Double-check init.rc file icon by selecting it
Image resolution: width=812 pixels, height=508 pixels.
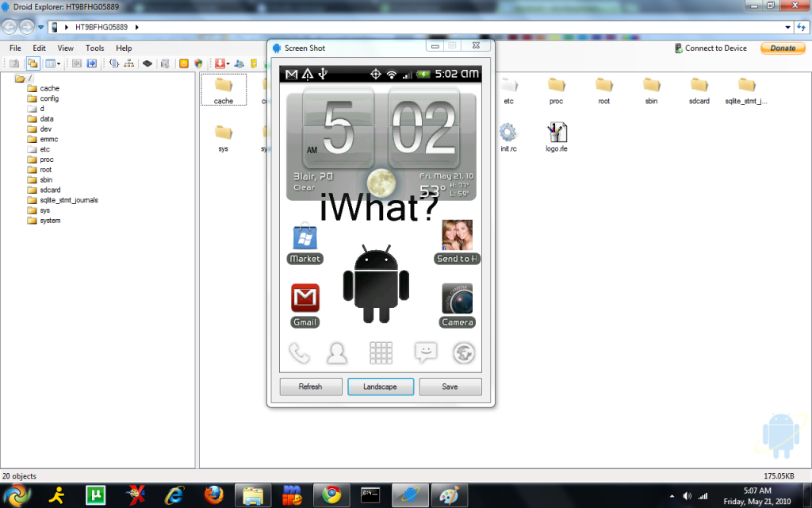[x=508, y=133]
